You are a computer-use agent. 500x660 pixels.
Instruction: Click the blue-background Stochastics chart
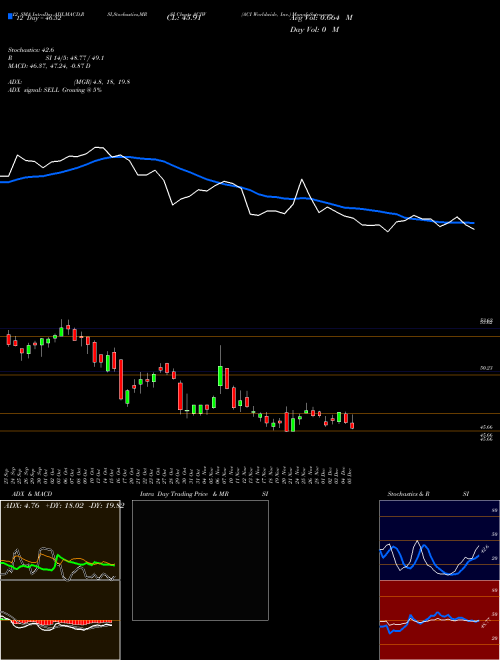coord(439,540)
